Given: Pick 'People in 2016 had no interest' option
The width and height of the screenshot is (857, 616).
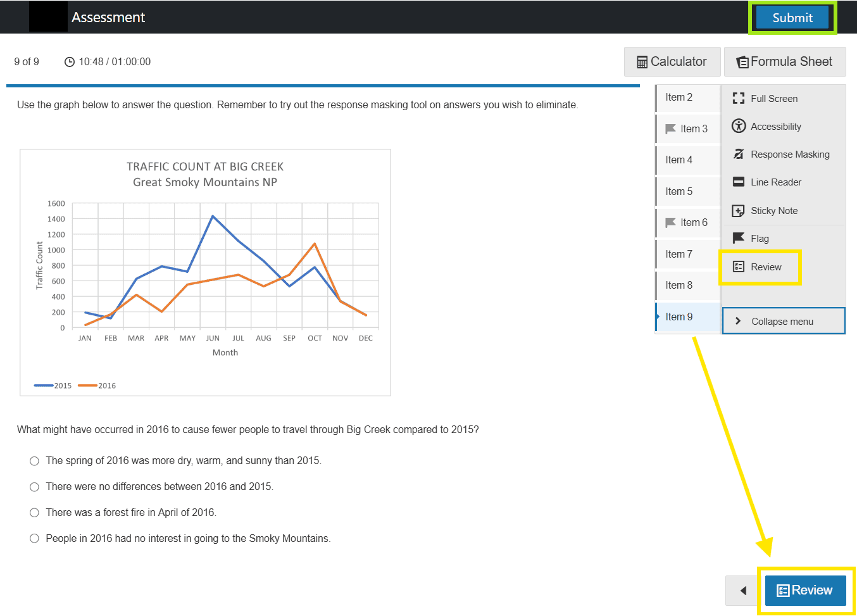Looking at the screenshot, I should pyautogui.click(x=34, y=539).
